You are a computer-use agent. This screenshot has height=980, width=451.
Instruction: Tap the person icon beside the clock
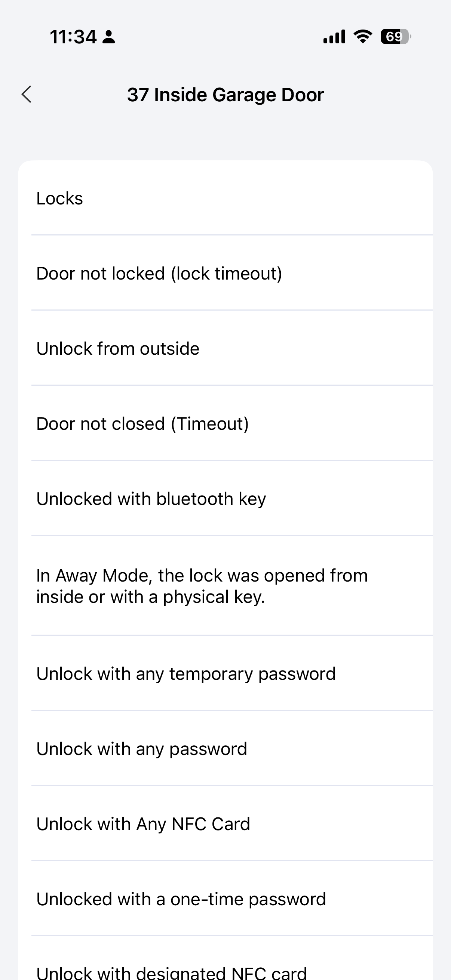pos(109,37)
